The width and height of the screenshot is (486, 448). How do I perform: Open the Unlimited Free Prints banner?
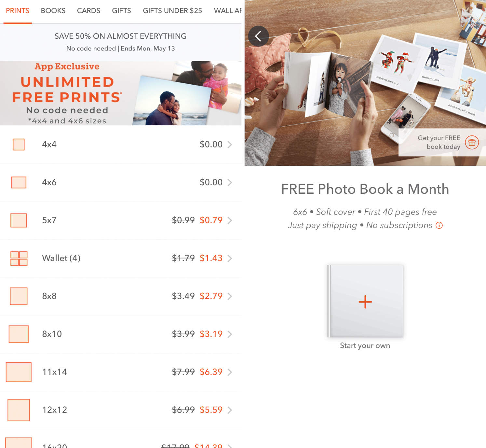[121, 93]
